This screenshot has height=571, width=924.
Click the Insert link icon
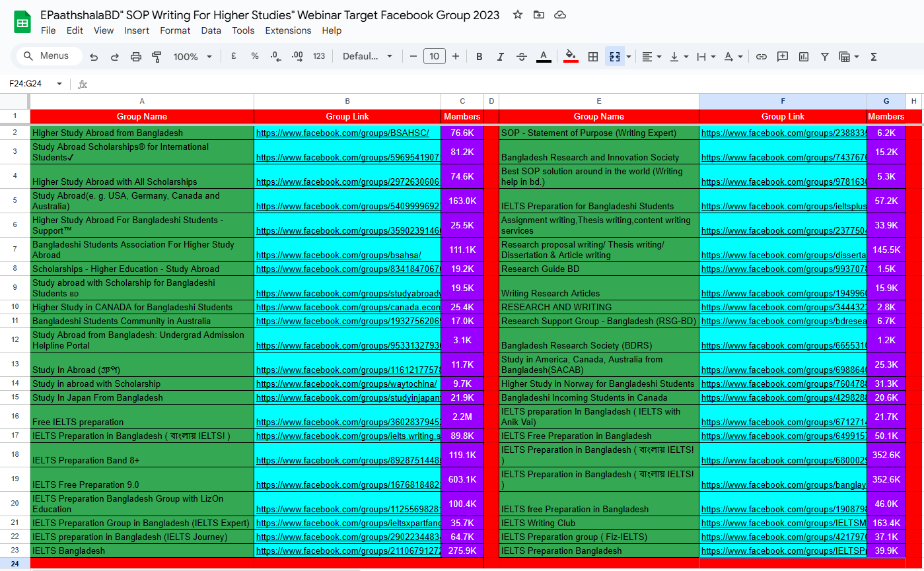pyautogui.click(x=762, y=57)
